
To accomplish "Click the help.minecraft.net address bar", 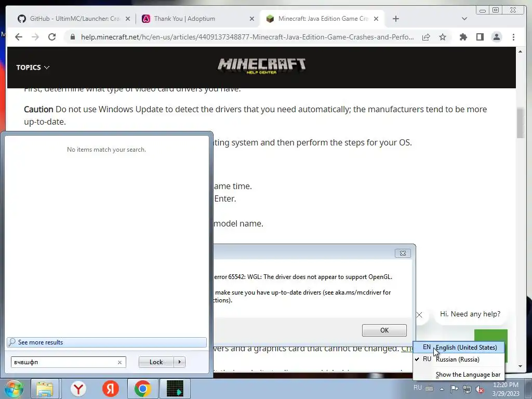I will pyautogui.click(x=247, y=37).
